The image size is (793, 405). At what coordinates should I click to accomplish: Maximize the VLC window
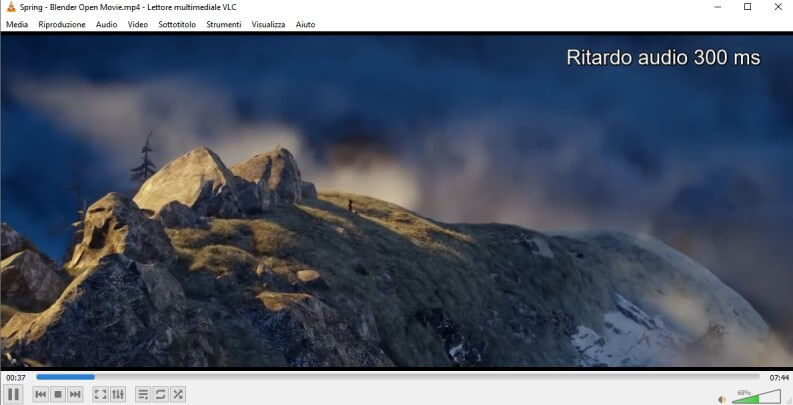coord(747,7)
